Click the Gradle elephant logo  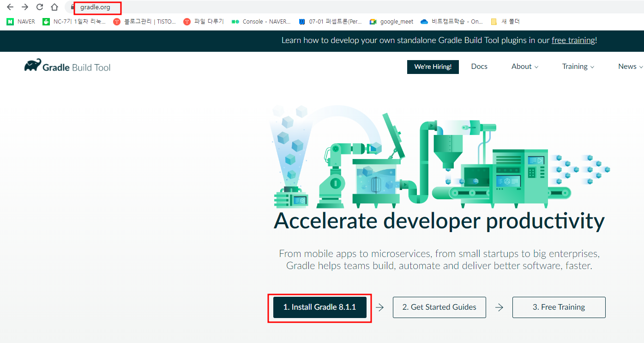click(x=32, y=65)
